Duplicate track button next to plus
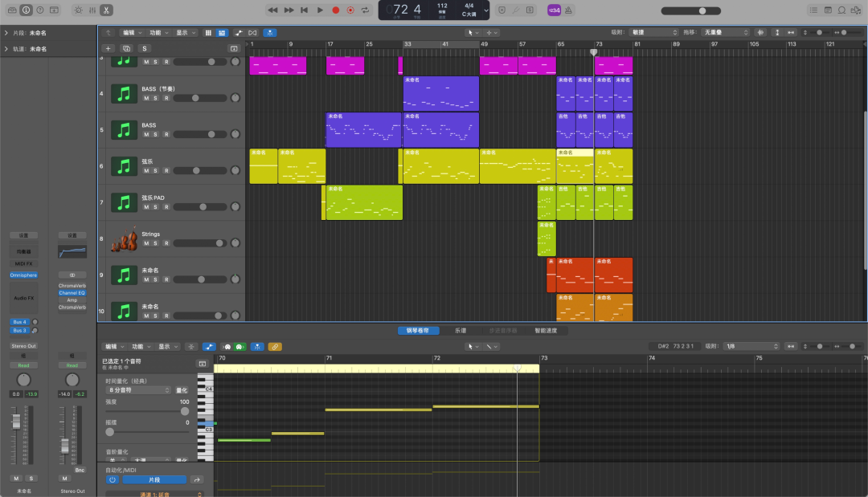The width and height of the screenshot is (868, 497). tap(126, 49)
